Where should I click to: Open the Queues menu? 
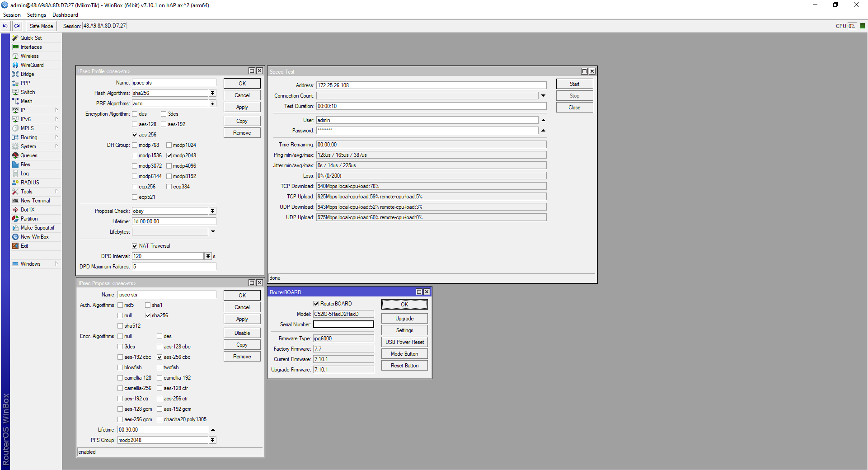(x=29, y=155)
